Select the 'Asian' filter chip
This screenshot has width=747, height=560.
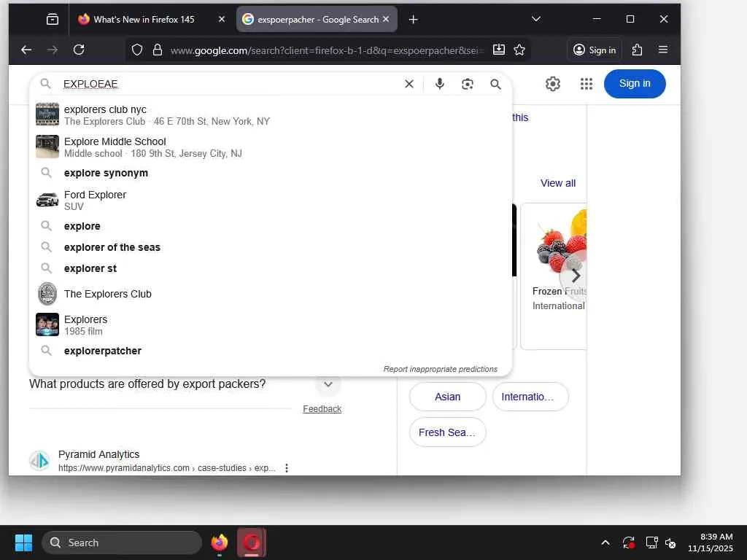[x=447, y=397]
